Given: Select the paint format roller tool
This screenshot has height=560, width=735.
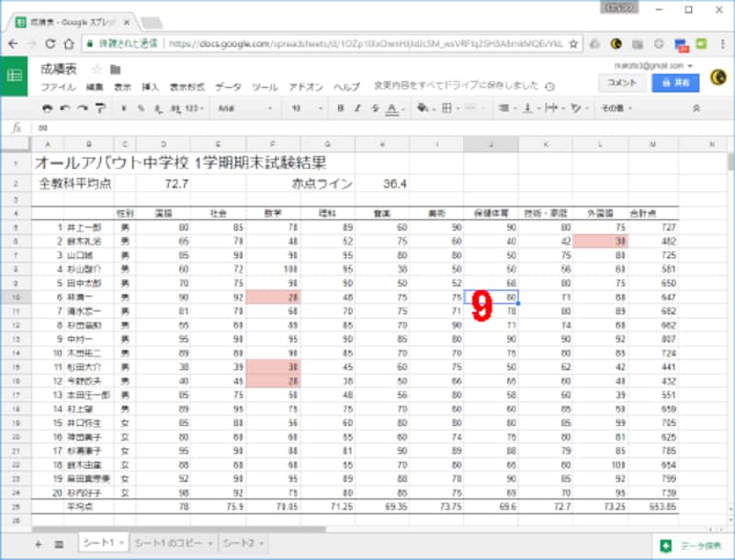Looking at the screenshot, I should (x=99, y=107).
